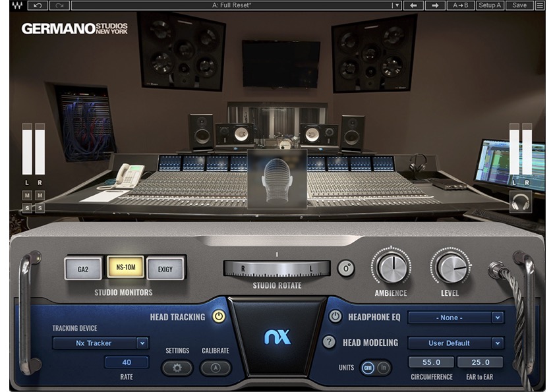Undo the last change
Viewport: 555px width, 392px height.
click(38, 5)
